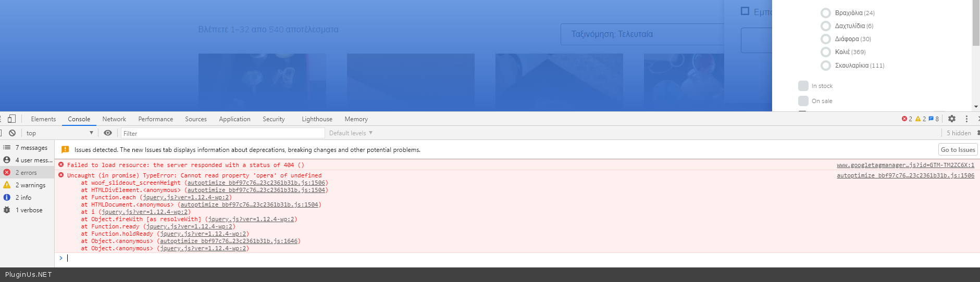Image resolution: width=980 pixels, height=282 pixels.
Task: Filter by 1 verbose in sidebar
Action: tap(27, 210)
